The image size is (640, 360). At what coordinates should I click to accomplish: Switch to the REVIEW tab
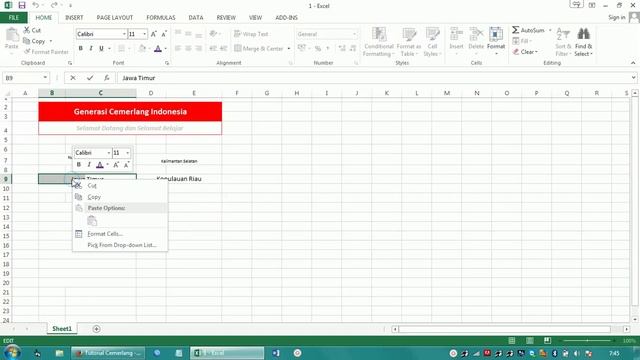coord(226,18)
